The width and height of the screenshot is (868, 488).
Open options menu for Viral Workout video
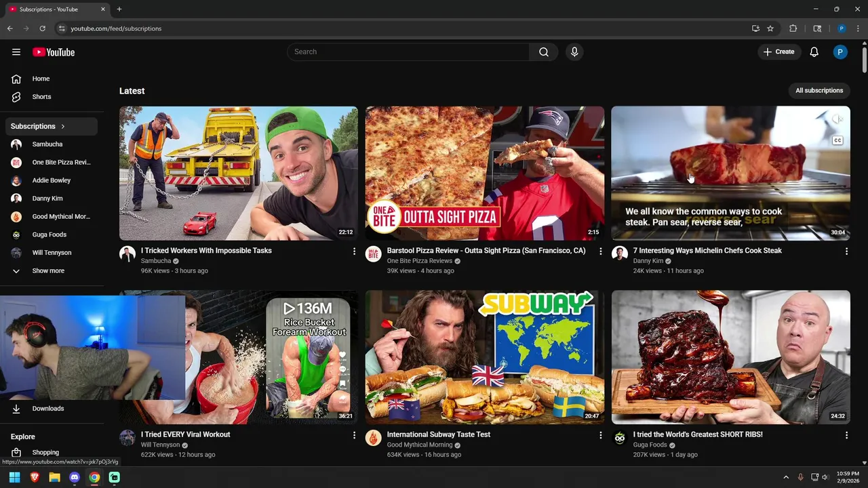(354, 435)
